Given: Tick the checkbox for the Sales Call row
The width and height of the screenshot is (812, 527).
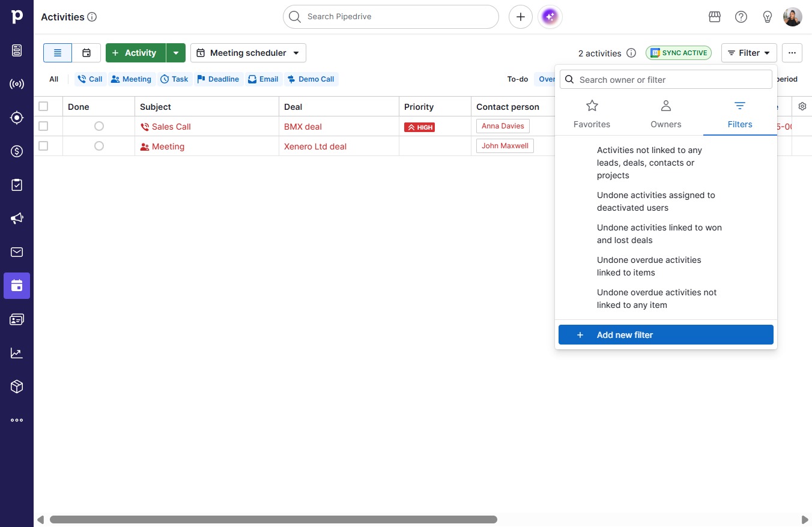Looking at the screenshot, I should coord(43,126).
